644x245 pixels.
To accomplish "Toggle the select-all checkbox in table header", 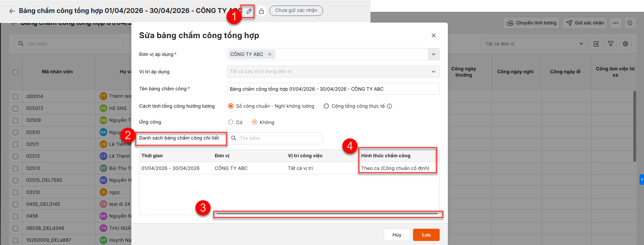I will 15,72.
